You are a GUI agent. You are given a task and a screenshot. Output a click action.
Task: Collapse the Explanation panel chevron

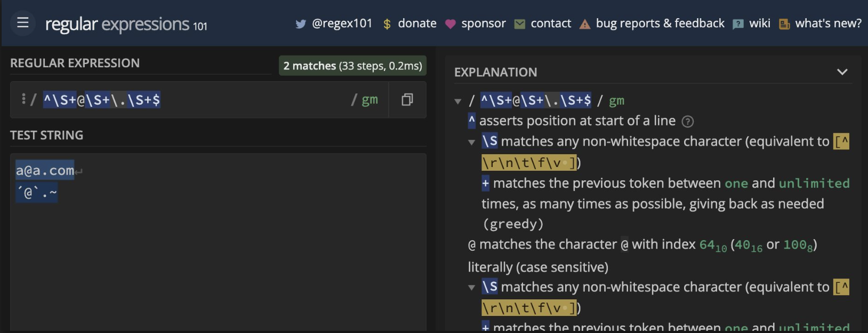tap(842, 72)
